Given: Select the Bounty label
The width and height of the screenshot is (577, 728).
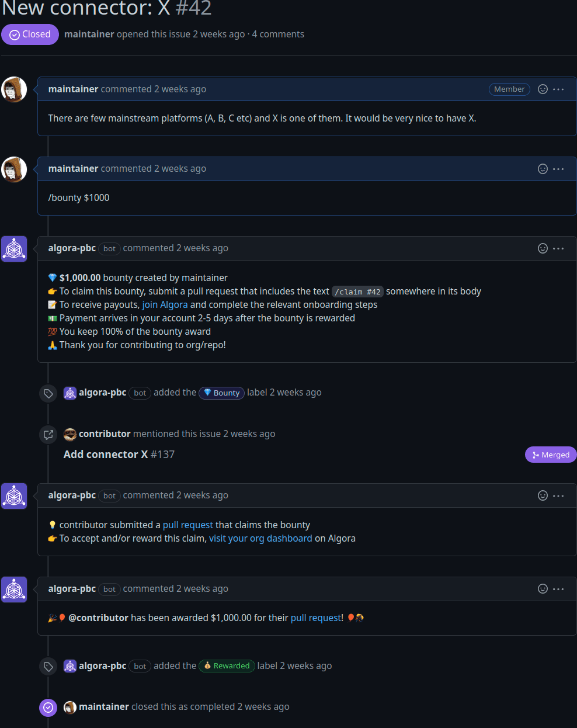Looking at the screenshot, I should (221, 393).
